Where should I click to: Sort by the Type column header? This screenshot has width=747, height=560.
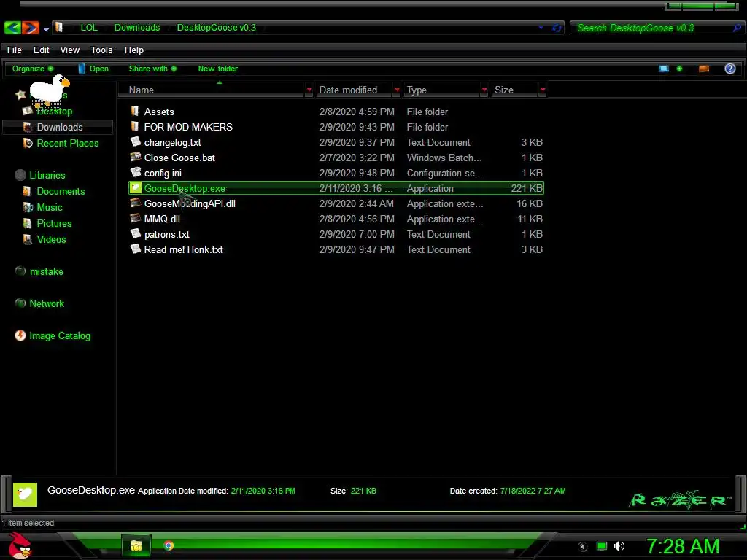[441, 90]
